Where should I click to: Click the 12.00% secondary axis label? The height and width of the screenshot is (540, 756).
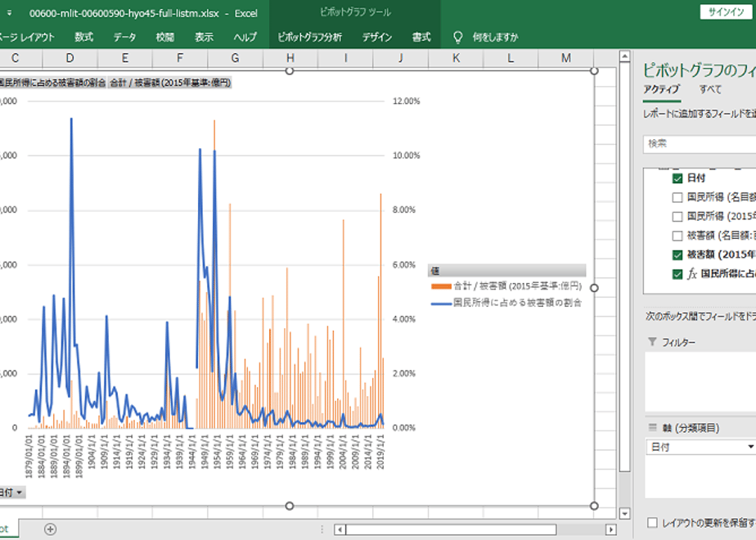(x=406, y=101)
